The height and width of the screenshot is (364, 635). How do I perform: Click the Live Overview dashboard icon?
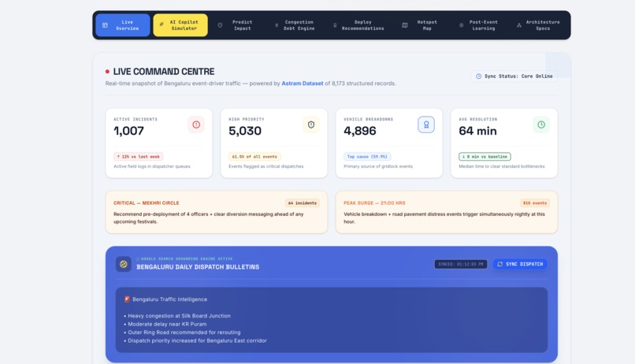coord(105,25)
